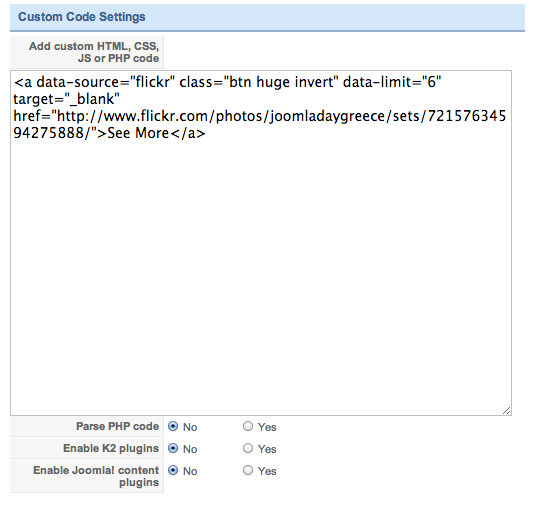Select Yes radio for Parse PHP code
The width and height of the screenshot is (533, 510).
248,426
